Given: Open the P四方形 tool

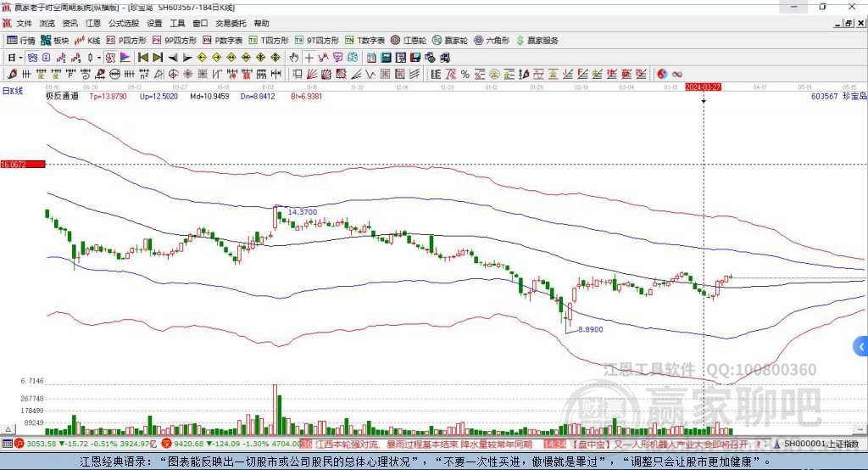Looking at the screenshot, I should (x=126, y=41).
